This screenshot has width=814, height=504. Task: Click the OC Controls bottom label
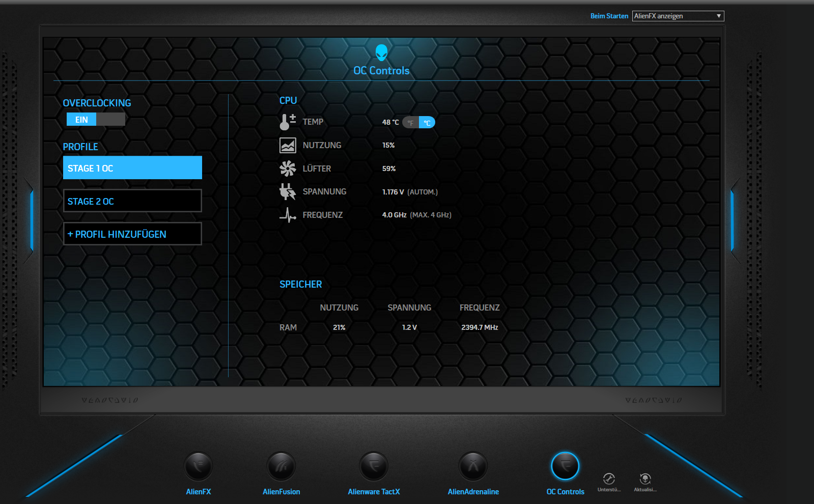tap(565, 492)
